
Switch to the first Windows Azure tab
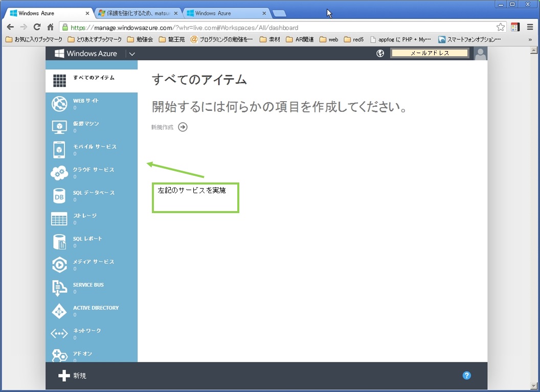(x=48, y=13)
